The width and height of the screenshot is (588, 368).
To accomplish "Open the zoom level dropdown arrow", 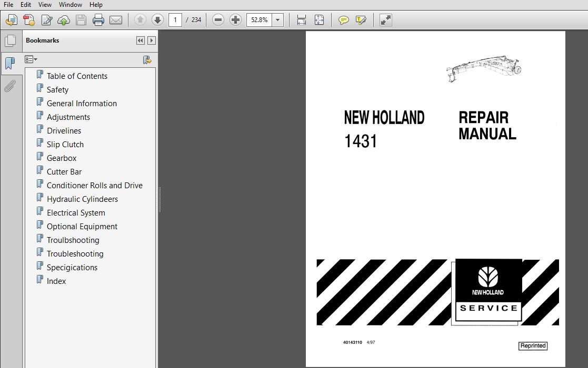I will [277, 20].
